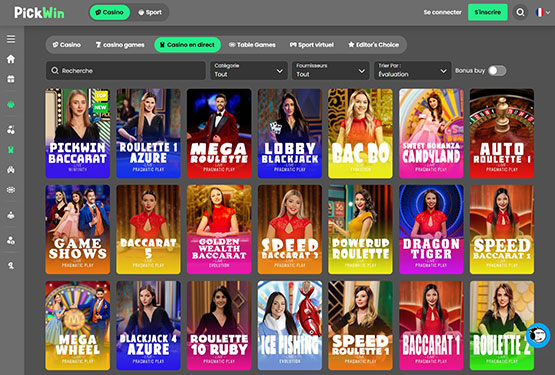Viewport: 555px width, 375px height.
Task: Select the casino games tab
Action: pos(120,45)
